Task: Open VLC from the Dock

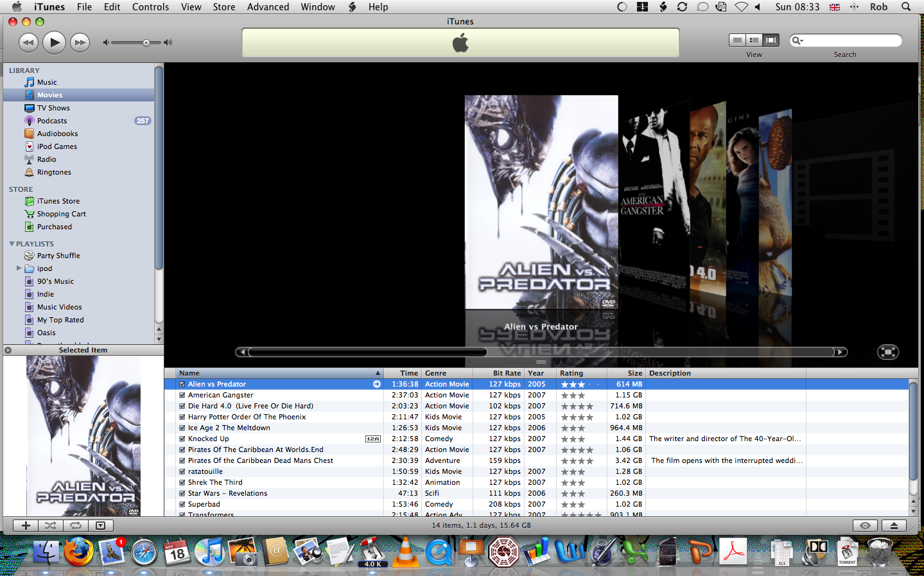Action: point(405,552)
